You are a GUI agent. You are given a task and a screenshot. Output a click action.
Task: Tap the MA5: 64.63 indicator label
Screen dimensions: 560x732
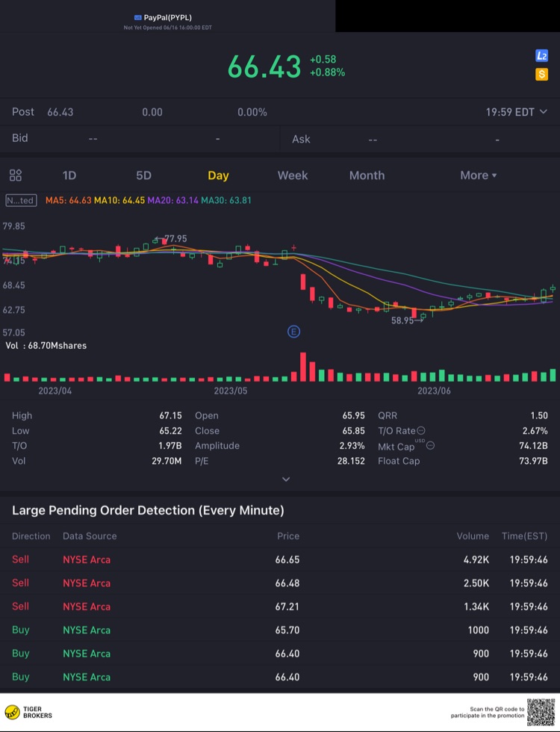point(69,200)
